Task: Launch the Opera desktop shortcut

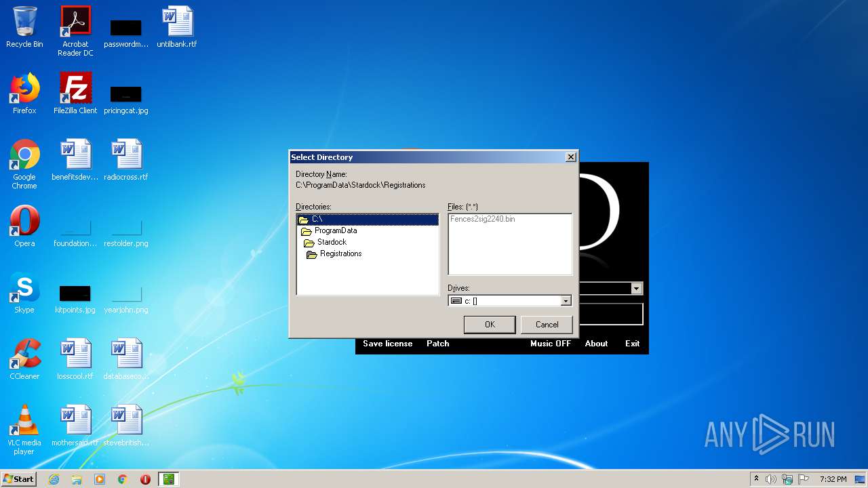Action: pos(24,226)
